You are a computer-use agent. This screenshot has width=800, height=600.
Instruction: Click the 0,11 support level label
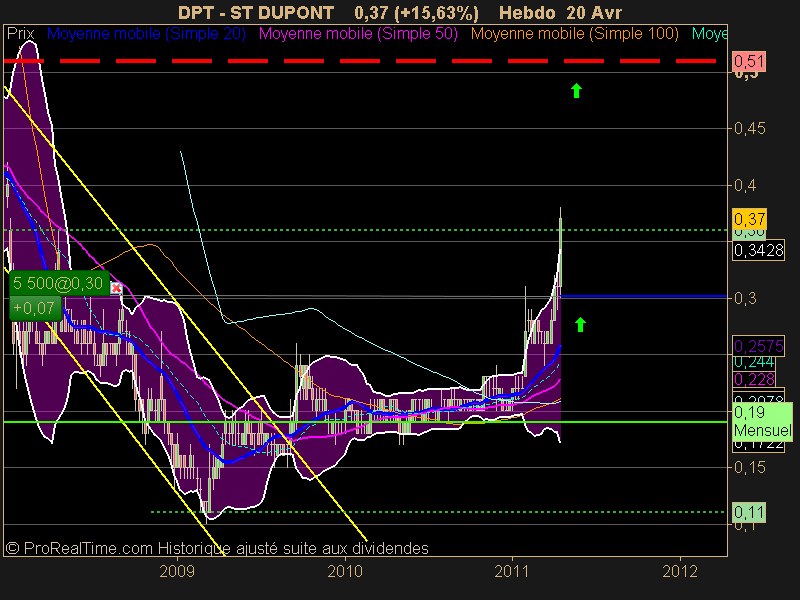pyautogui.click(x=748, y=512)
